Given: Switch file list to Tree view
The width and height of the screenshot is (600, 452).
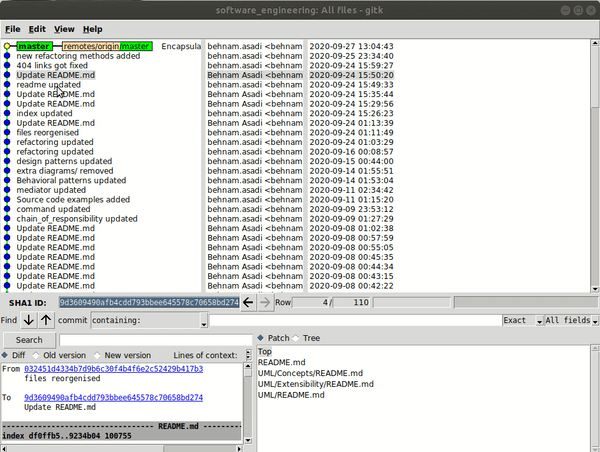Looking at the screenshot, I should point(297,338).
